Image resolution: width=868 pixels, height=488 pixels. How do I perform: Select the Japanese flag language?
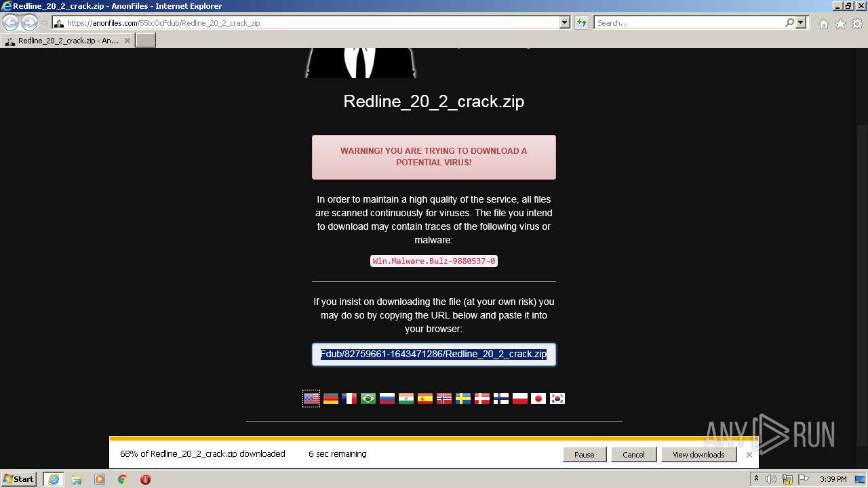538,399
